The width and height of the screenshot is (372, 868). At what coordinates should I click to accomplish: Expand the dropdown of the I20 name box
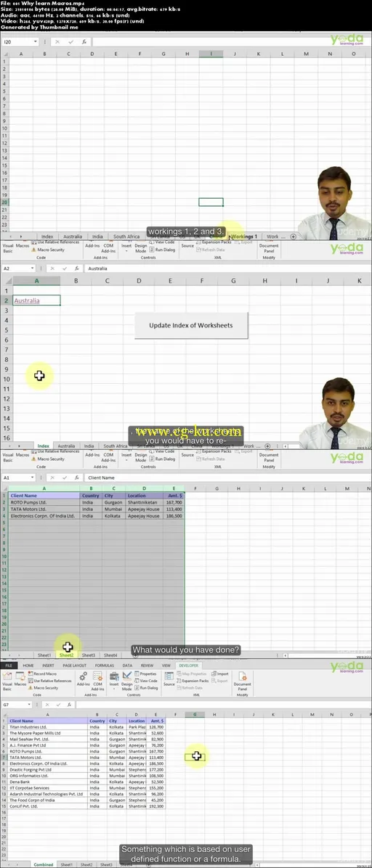[x=36, y=41]
